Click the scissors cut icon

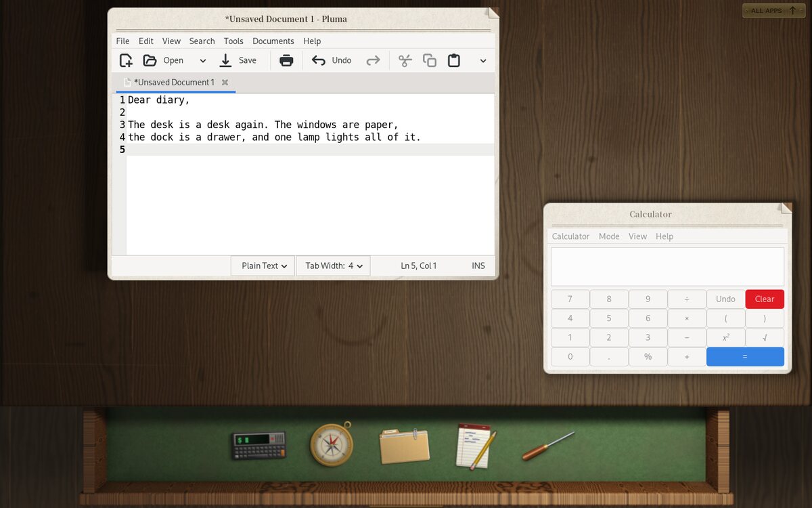(x=405, y=60)
